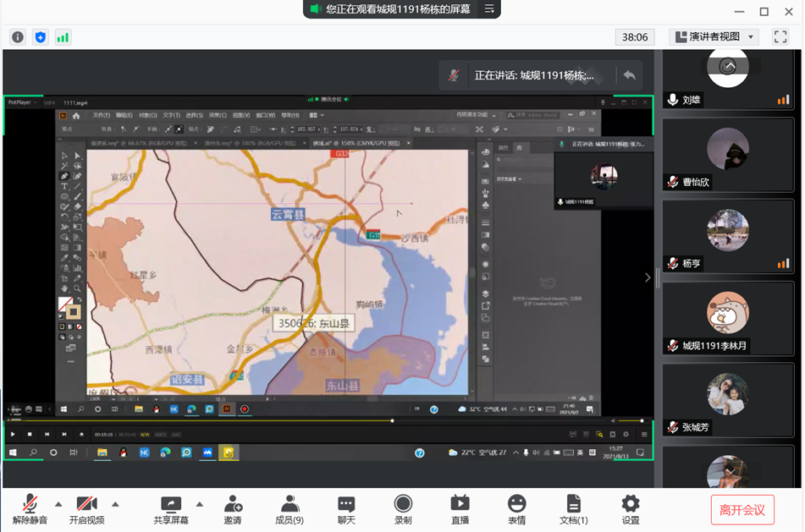Collapse the participant video sidebar

point(648,277)
